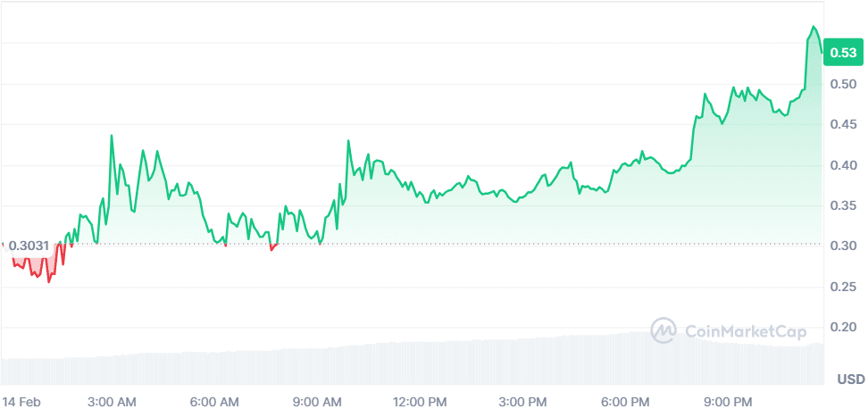Click the 0.20 price axis label
The image size is (868, 409).
(x=844, y=328)
